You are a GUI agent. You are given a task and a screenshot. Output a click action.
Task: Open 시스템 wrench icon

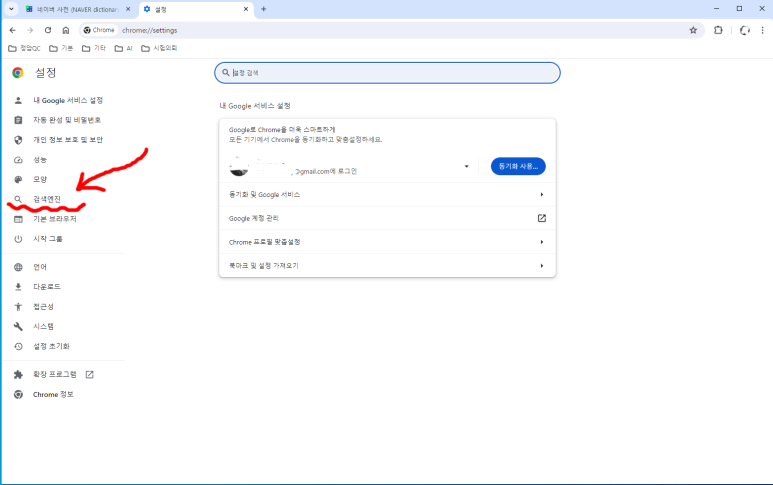[x=18, y=326]
